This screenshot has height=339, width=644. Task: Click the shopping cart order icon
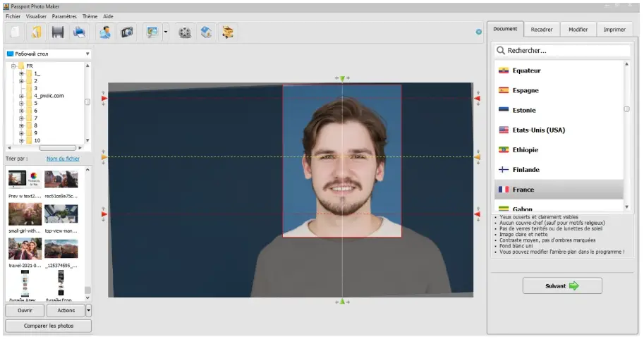[228, 32]
